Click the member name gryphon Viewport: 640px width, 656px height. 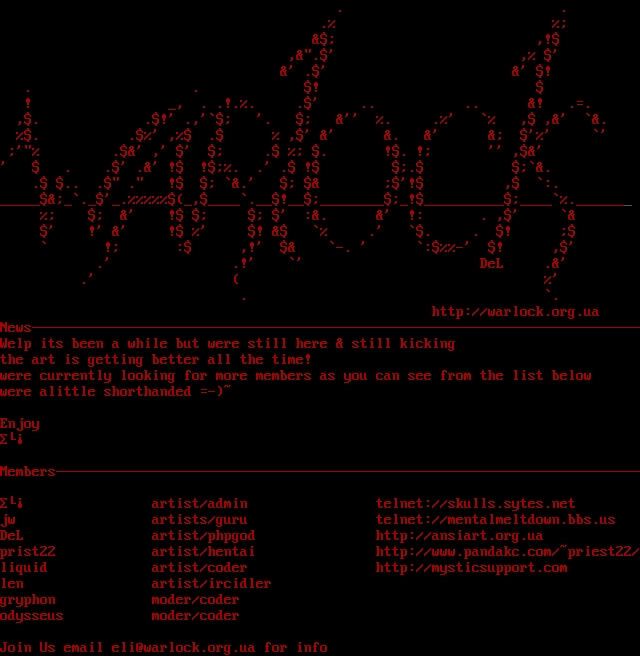28,600
